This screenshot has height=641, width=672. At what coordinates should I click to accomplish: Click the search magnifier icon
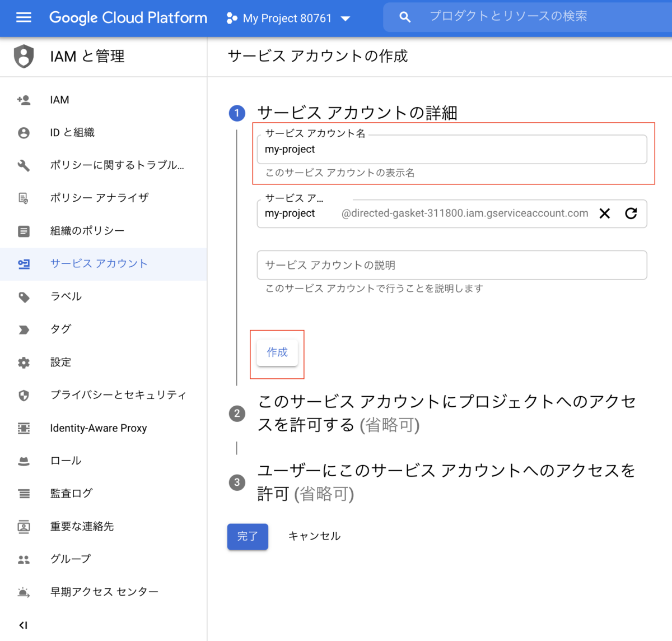pos(405,17)
